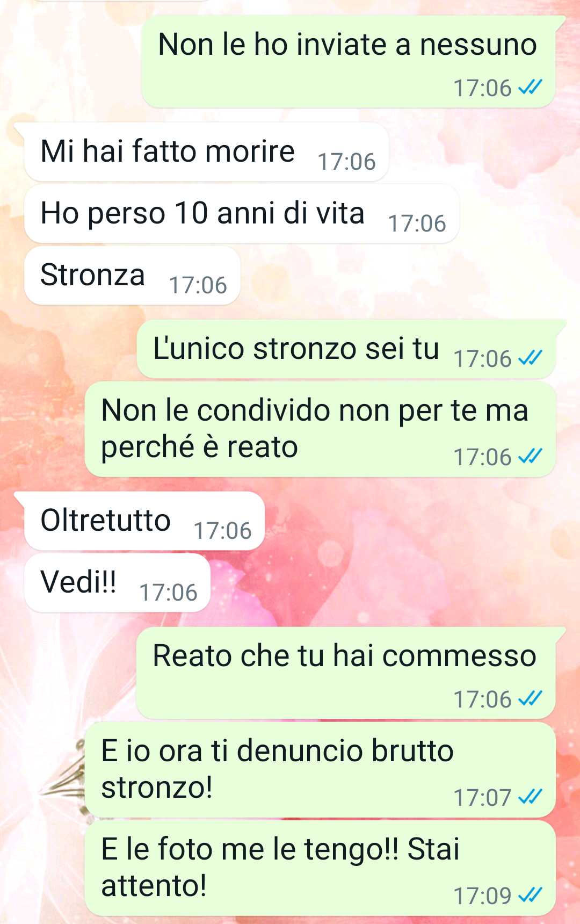Tap the 'Reato che tu hai commesso' bubble
The height and width of the screenshot is (924, 580).
pyautogui.click(x=346, y=673)
